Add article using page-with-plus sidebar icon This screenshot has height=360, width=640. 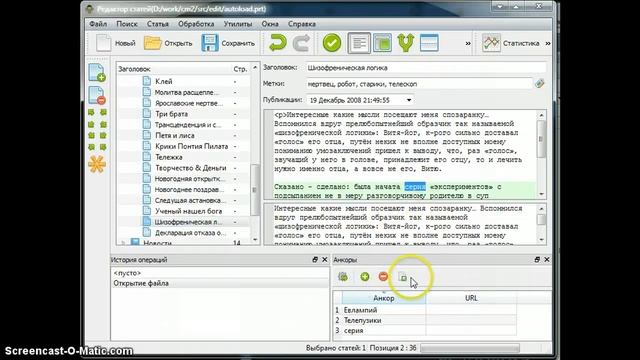coord(97,73)
